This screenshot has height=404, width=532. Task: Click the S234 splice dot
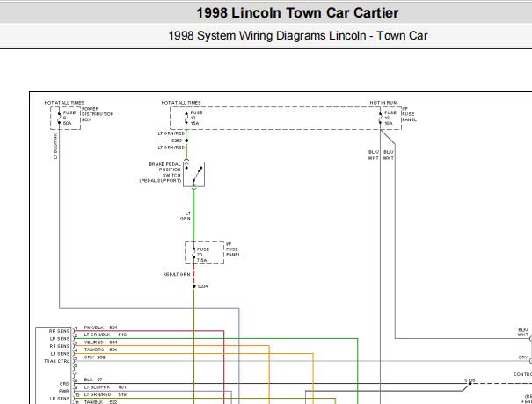(194, 286)
